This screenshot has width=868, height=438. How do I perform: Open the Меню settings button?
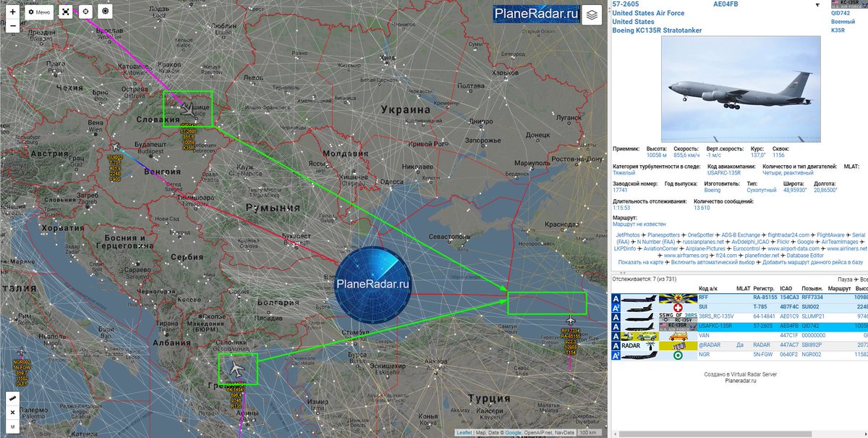39,12
